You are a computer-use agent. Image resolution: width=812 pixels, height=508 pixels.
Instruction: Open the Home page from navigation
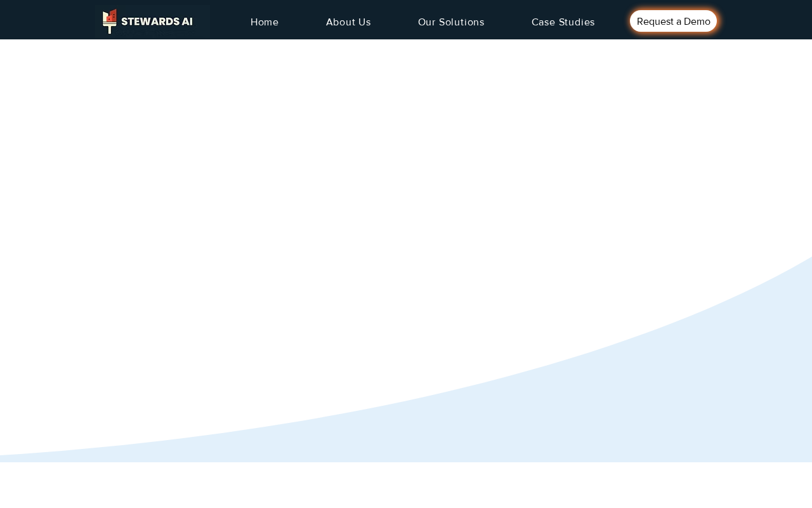(265, 22)
